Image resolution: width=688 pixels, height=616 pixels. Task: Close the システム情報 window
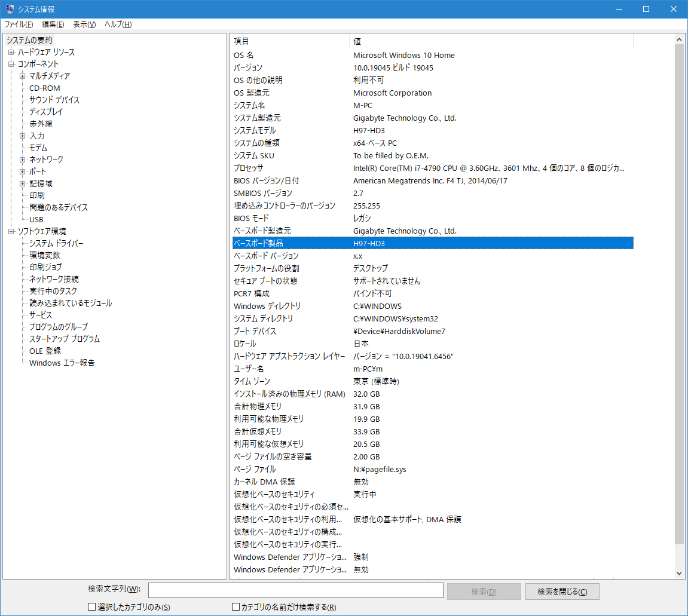pyautogui.click(x=674, y=9)
